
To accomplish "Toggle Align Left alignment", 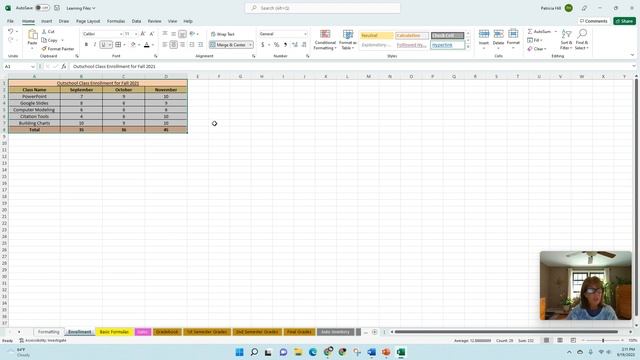I will (164, 44).
